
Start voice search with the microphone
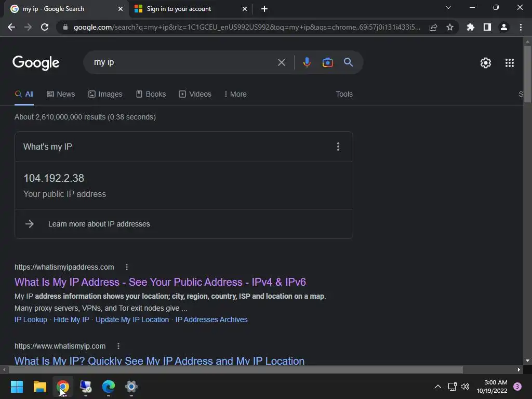tap(307, 62)
